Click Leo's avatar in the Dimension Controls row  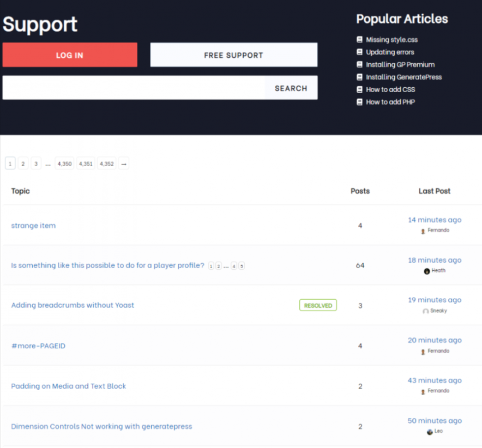coord(429,431)
